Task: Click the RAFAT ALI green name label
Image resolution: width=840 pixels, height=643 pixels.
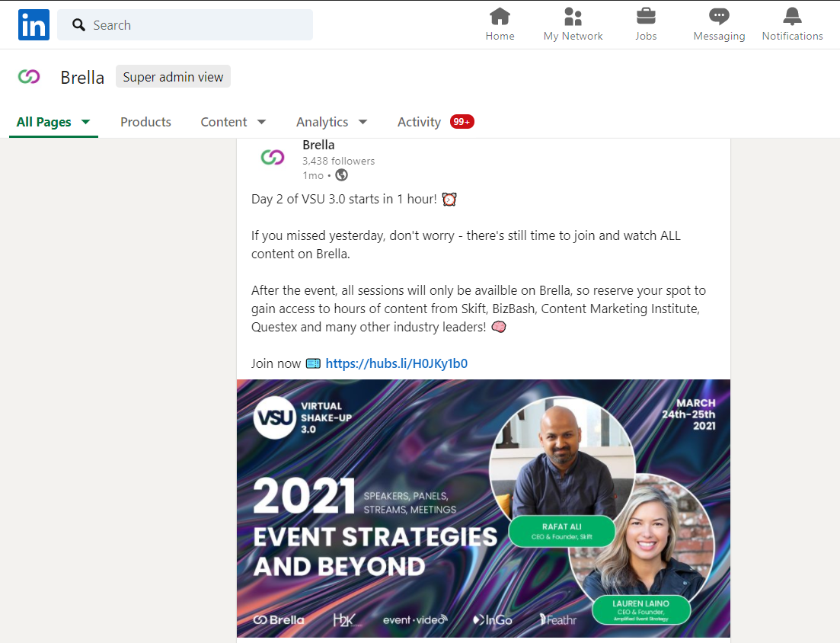Action: click(x=561, y=531)
